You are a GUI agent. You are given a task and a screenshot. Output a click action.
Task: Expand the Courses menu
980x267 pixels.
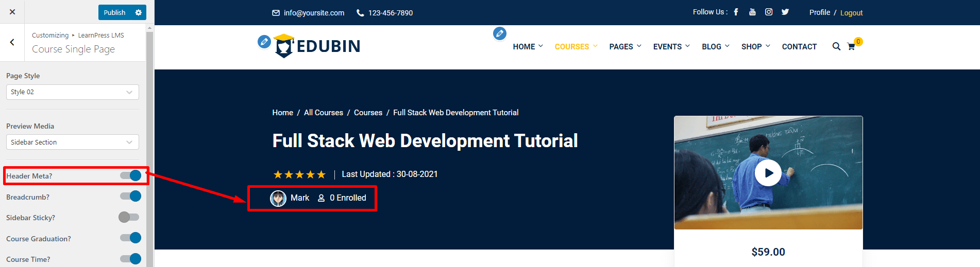coord(576,46)
